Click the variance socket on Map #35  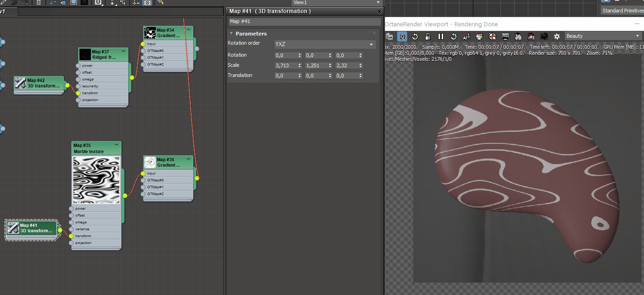71,229
